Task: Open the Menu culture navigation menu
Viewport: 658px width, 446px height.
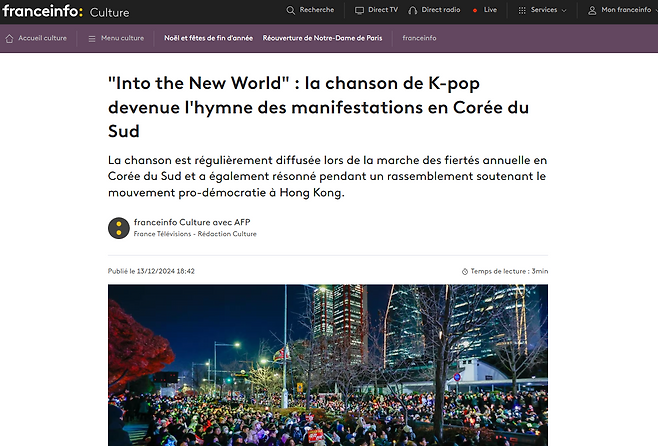Action: (x=116, y=38)
